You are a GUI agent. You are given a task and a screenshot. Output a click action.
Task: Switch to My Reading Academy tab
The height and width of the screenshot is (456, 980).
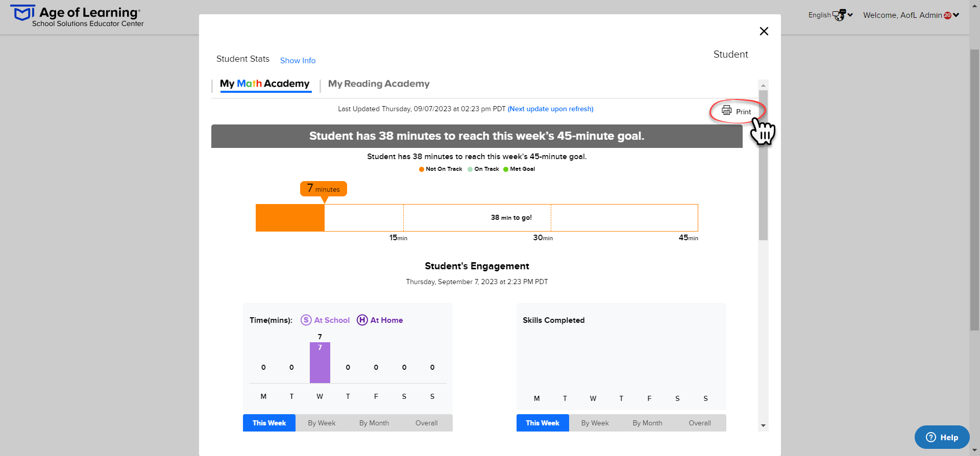(379, 84)
